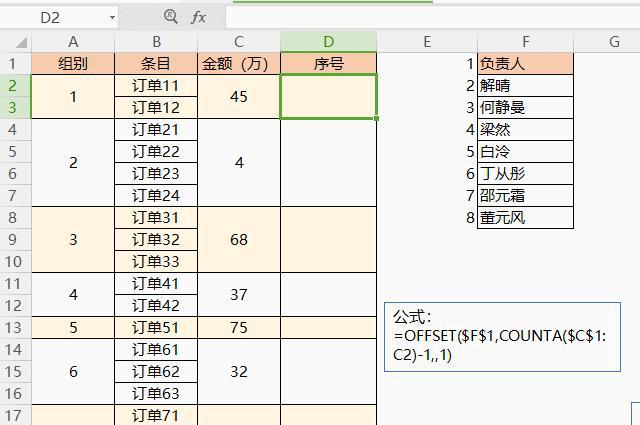
Task: Click the amount cell 32
Action: click(239, 372)
